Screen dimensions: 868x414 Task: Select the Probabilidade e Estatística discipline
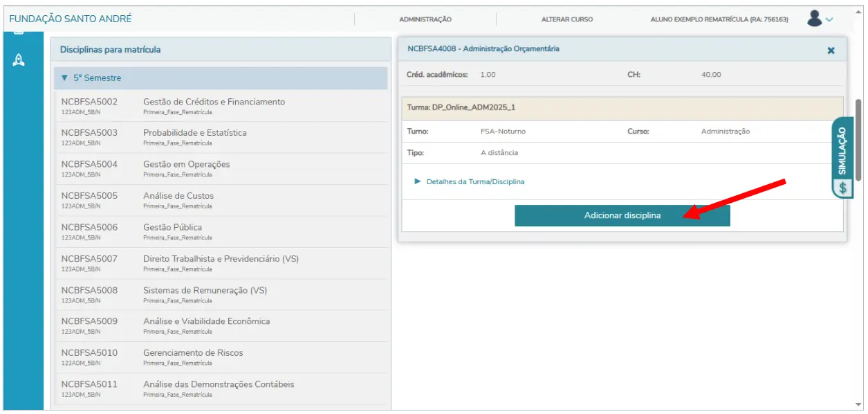194,133
